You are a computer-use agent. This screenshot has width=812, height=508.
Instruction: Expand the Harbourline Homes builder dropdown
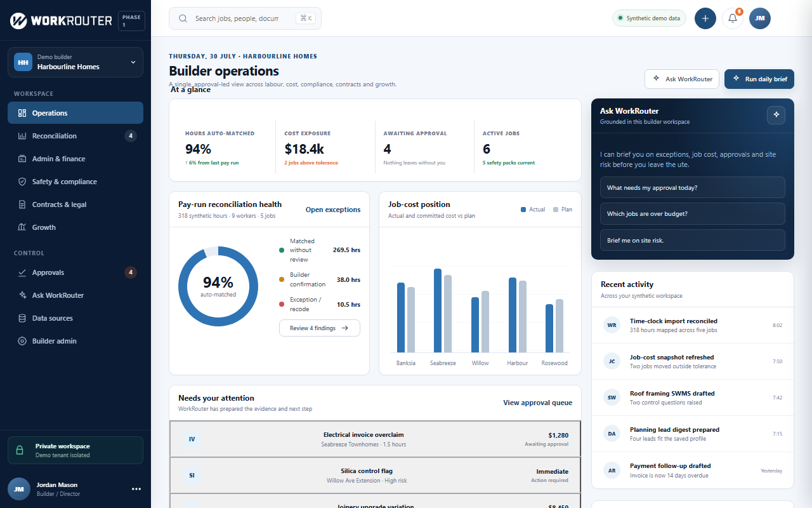coord(75,62)
